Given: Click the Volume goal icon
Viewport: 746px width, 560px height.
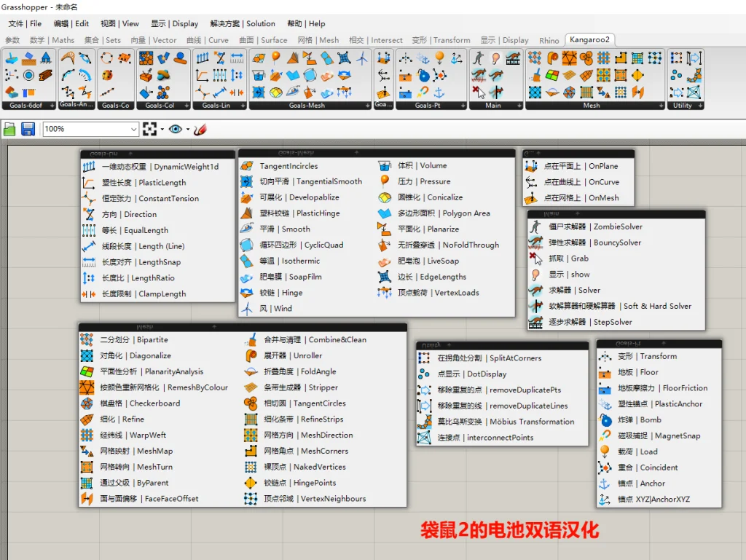Looking at the screenshot, I should coord(385,165).
